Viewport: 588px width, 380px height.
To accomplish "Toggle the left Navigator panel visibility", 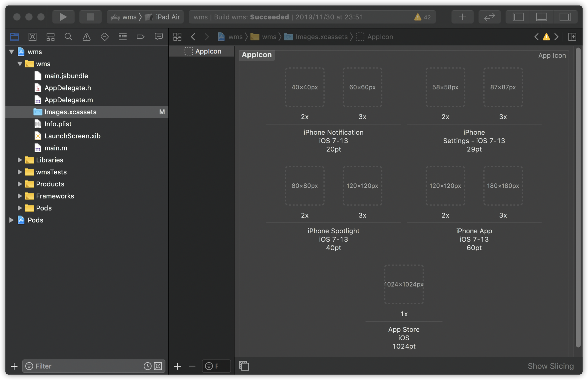I will tap(518, 17).
